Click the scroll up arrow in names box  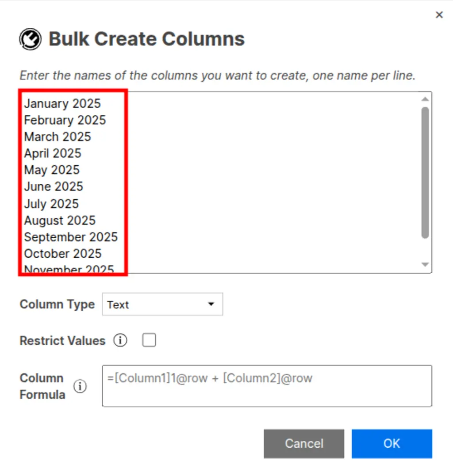tap(425, 99)
